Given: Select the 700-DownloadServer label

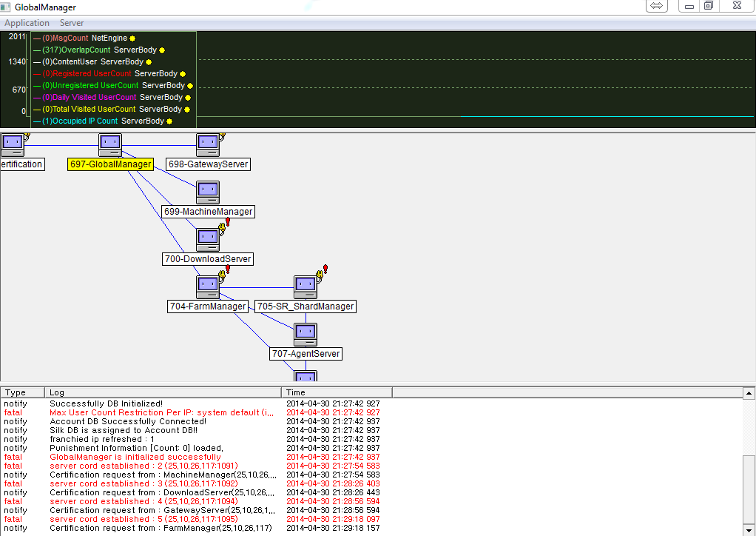Looking at the screenshot, I should pyautogui.click(x=208, y=259).
